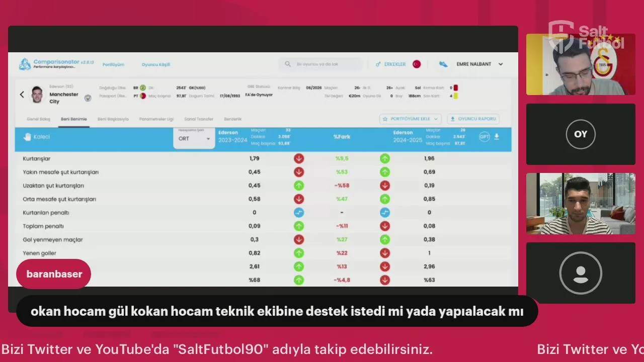The image size is (644, 362).
Task: Click the Uzaktan şut kurtarışları label
Action: coord(53,186)
